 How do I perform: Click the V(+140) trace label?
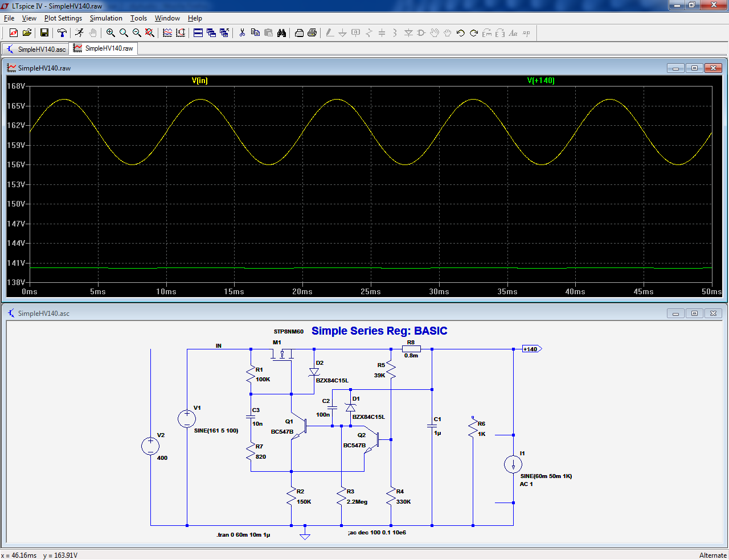541,81
